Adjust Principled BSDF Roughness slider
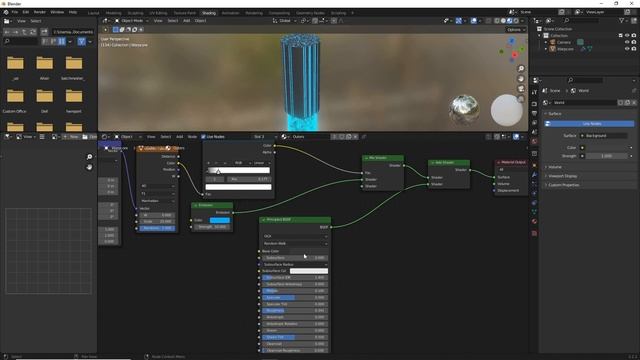 click(x=294, y=311)
